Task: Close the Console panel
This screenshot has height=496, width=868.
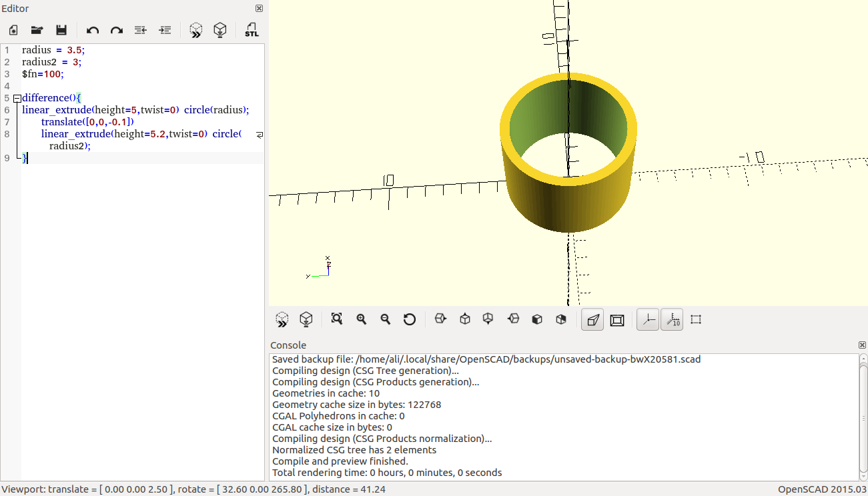Action: pos(862,345)
